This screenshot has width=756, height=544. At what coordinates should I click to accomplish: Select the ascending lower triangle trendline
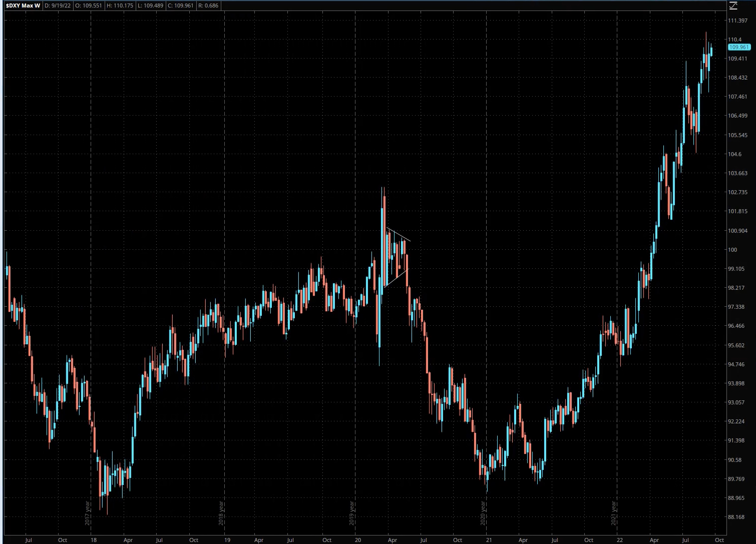(x=396, y=278)
